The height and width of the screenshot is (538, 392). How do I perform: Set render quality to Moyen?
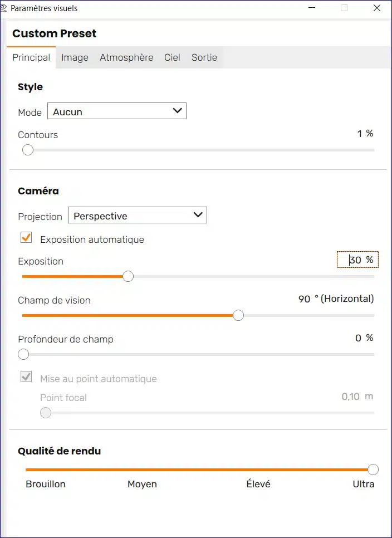point(143,484)
